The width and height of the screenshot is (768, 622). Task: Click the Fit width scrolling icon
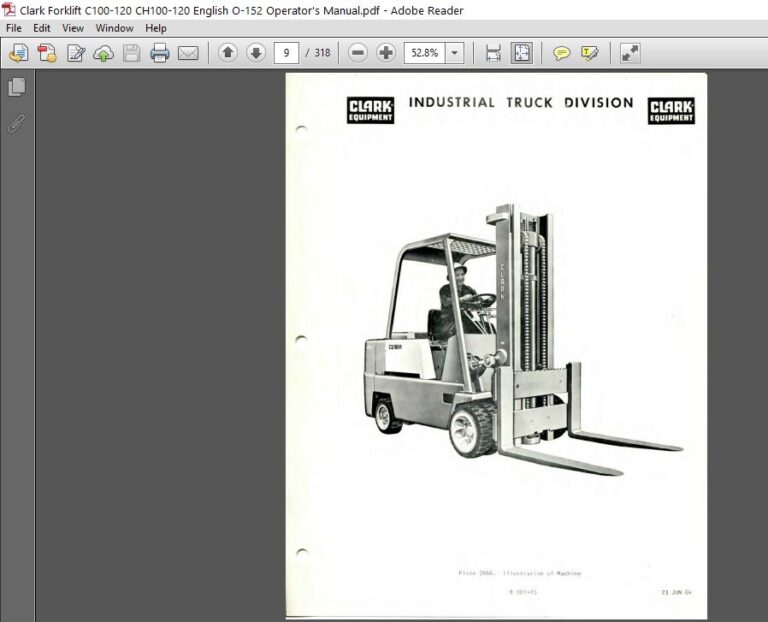493,53
